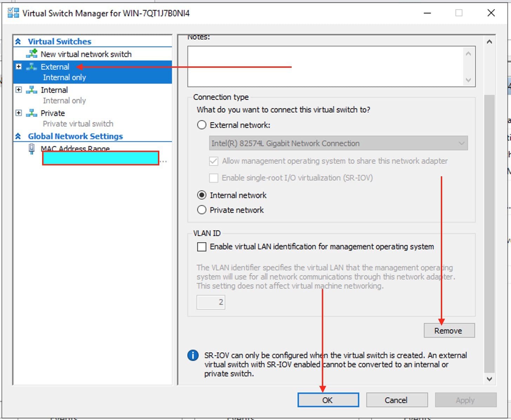Expand the Internal switch tree node

(x=19, y=90)
